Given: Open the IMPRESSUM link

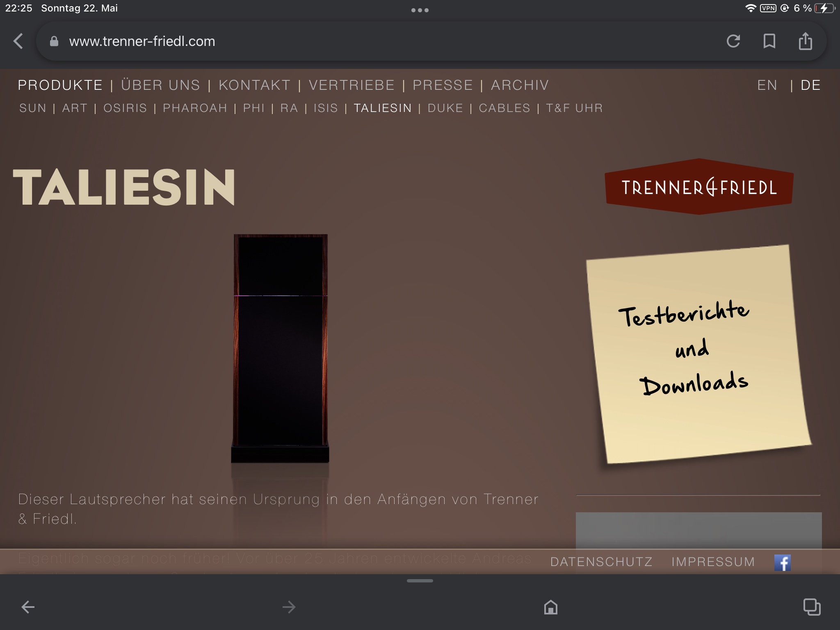Looking at the screenshot, I should (x=713, y=562).
